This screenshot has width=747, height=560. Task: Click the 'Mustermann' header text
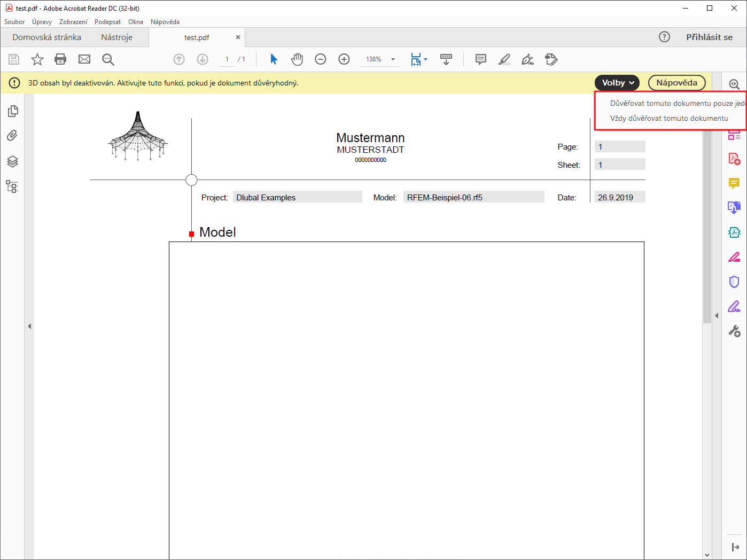370,138
